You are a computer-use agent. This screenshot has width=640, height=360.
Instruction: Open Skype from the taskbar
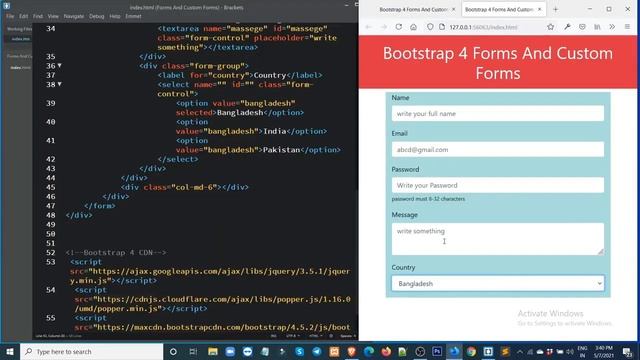[300, 351]
